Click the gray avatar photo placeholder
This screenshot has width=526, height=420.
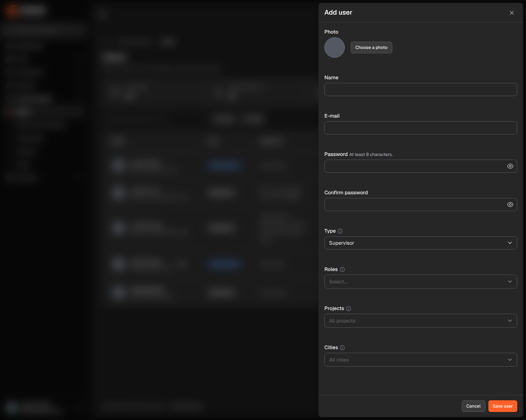tap(335, 47)
